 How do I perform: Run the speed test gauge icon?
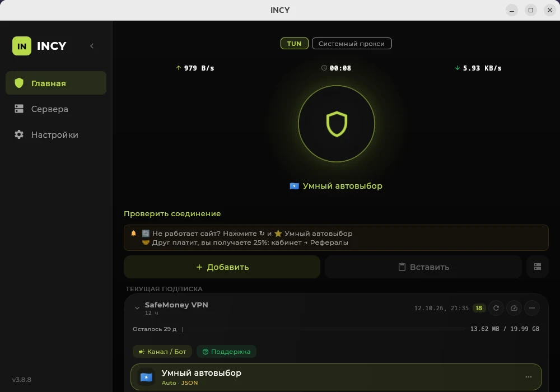click(x=514, y=308)
